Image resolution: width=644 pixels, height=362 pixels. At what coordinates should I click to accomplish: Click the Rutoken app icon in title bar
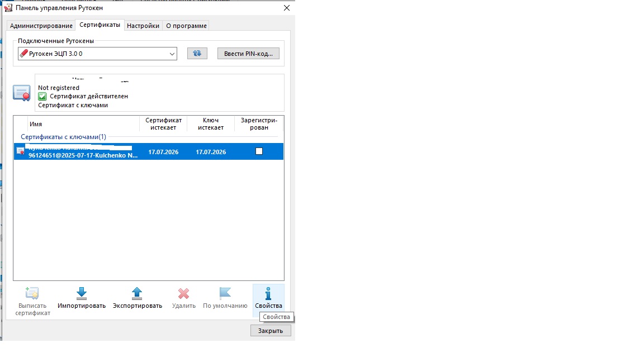tap(8, 8)
